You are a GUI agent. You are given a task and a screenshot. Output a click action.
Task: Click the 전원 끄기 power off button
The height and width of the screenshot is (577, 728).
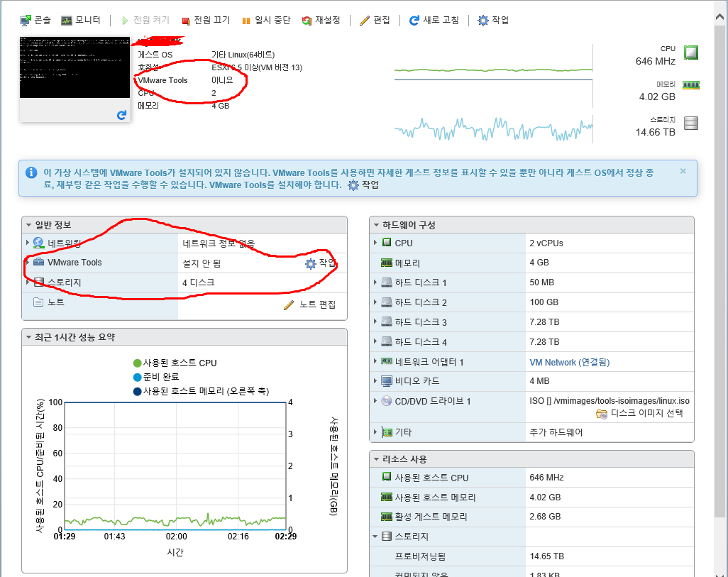206,20
